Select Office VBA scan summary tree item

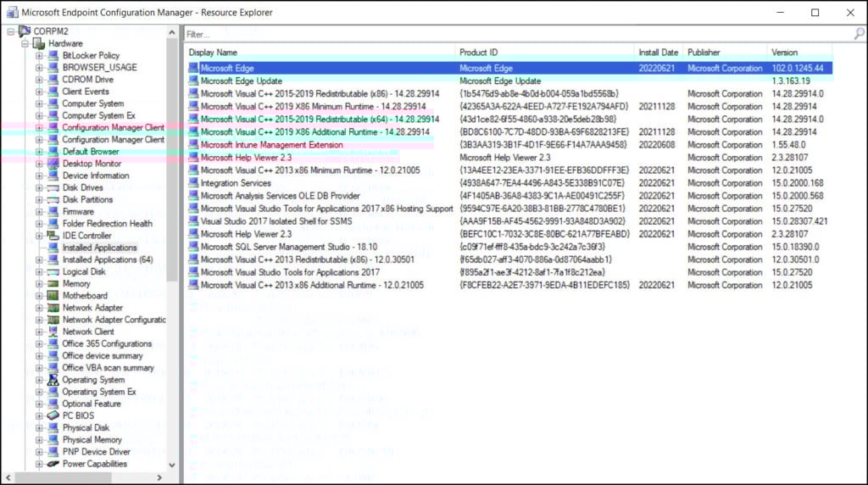108,368
